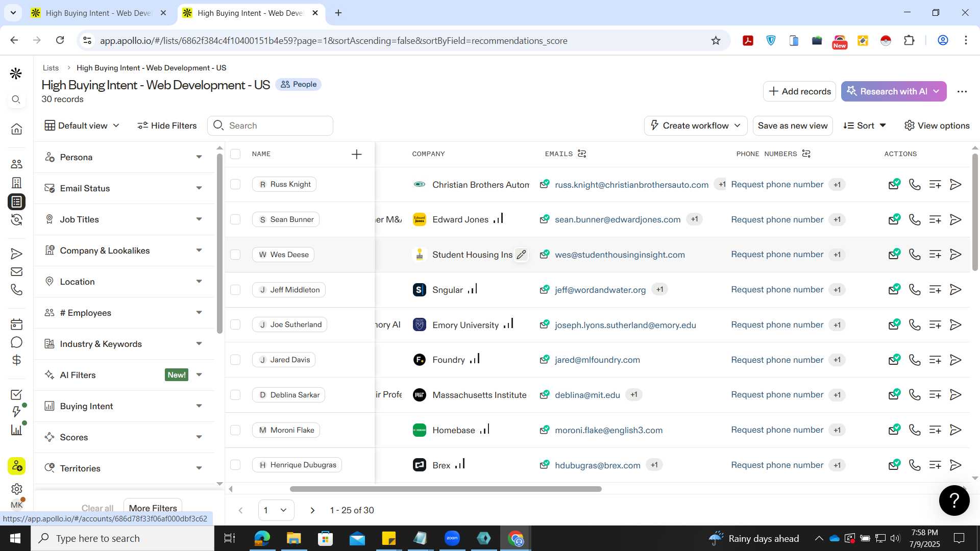
Task: Select Sean Bunner row checkbox
Action: click(235, 219)
